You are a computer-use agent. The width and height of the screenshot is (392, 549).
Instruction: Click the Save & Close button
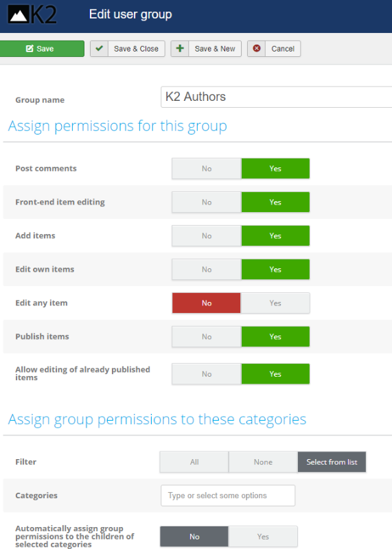point(128,49)
